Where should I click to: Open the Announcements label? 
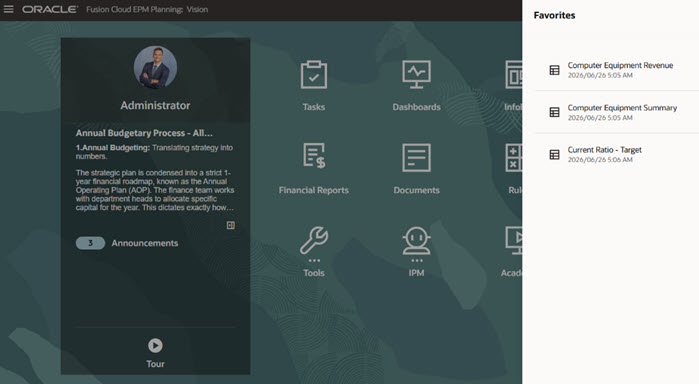coord(145,243)
